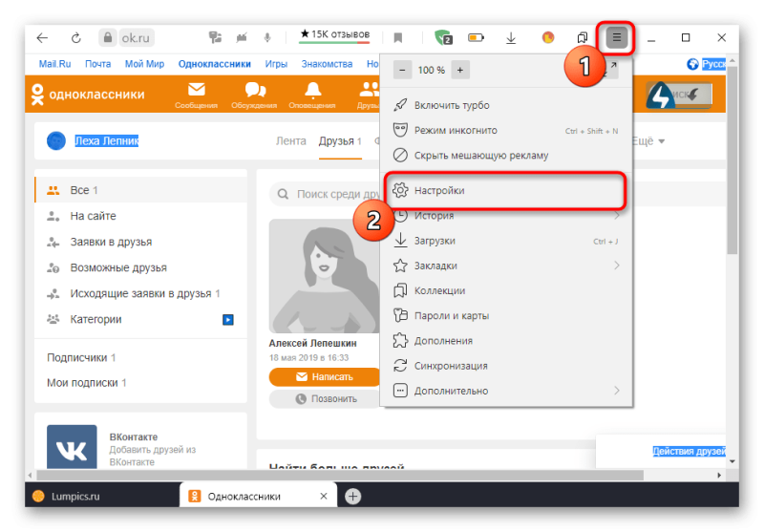Increase zoom with the plus button

pos(460,70)
